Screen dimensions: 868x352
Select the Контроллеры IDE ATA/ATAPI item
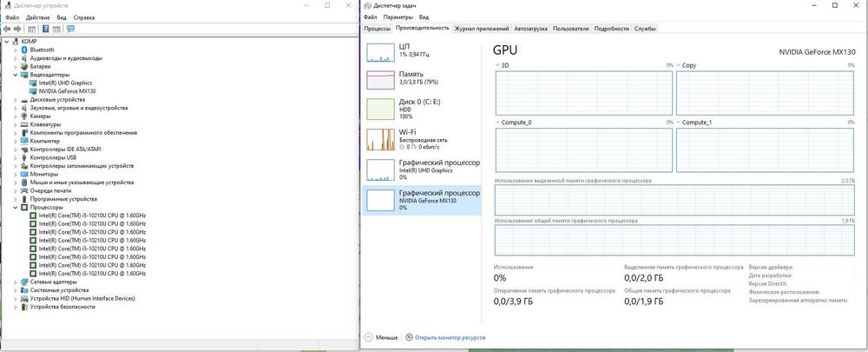(66, 149)
